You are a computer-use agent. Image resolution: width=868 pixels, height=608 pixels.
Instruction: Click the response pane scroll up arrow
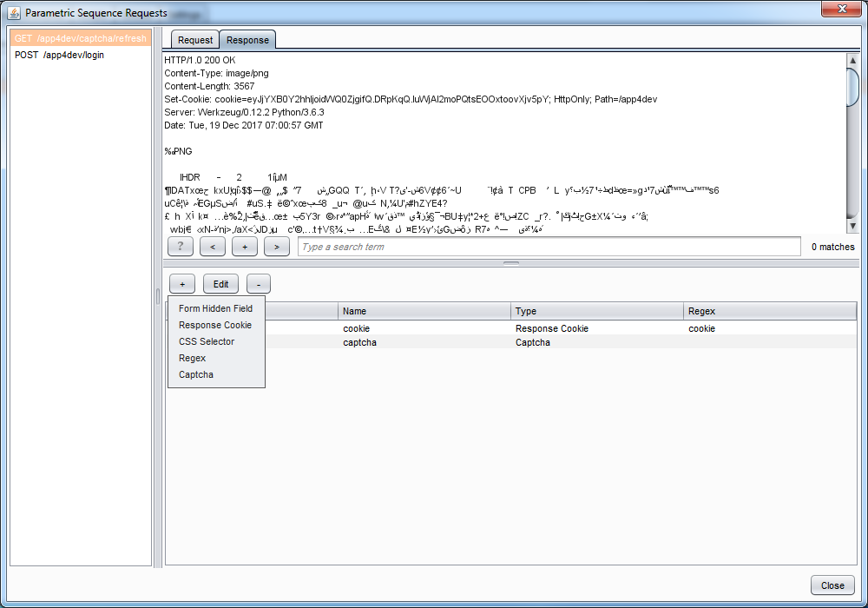(852, 60)
